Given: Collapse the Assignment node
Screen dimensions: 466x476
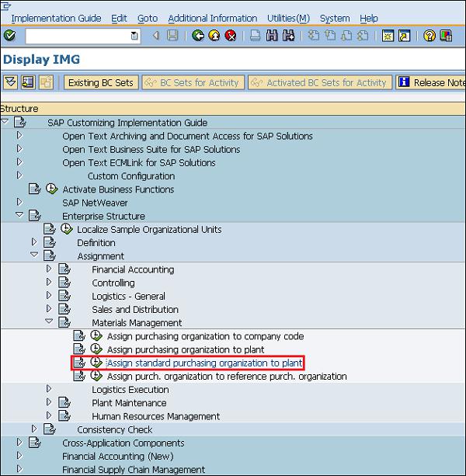Looking at the screenshot, I should [x=34, y=255].
